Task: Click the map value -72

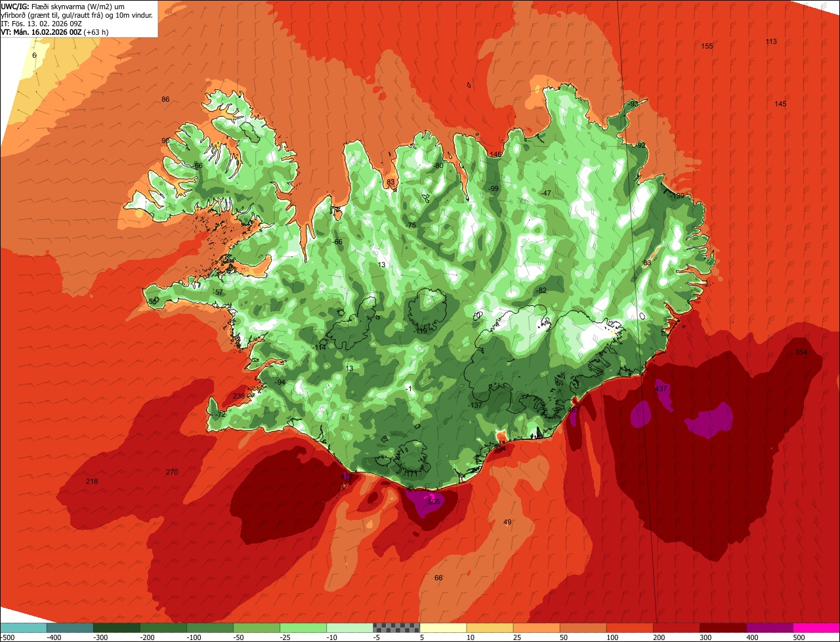Action: tap(220, 414)
